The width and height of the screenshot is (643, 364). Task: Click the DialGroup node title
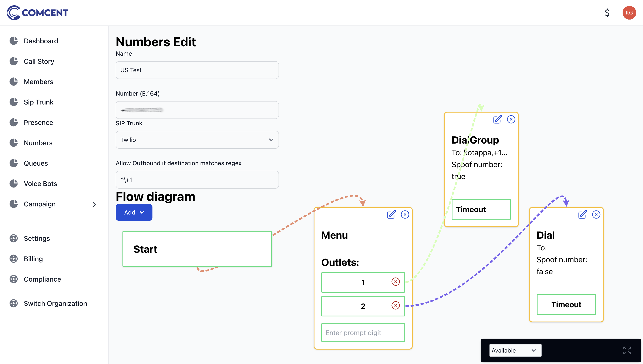tap(475, 140)
